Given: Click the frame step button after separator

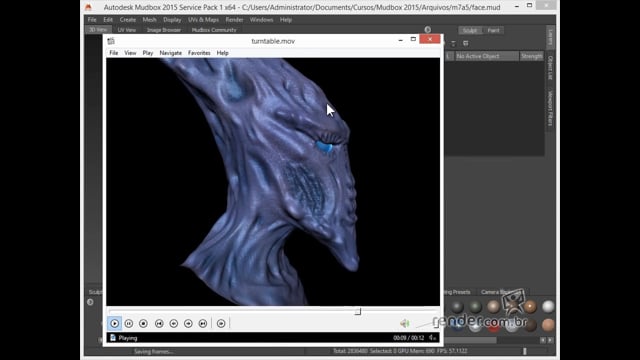Looking at the screenshot, I should tap(221, 323).
